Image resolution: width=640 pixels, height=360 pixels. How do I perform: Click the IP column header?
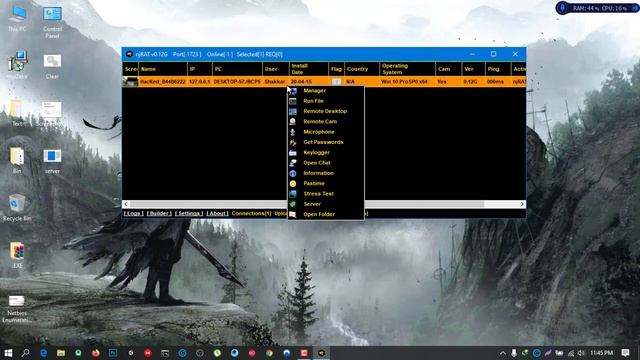pyautogui.click(x=199, y=69)
